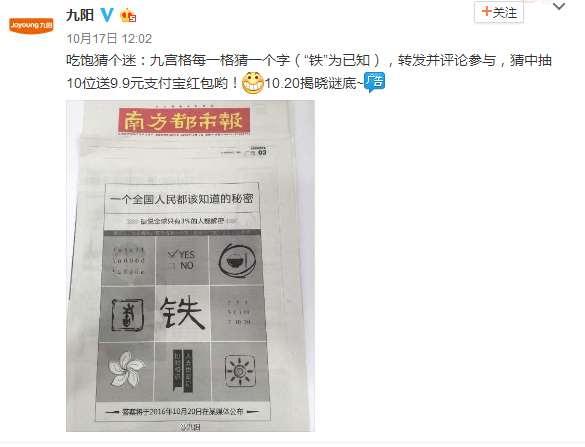Expand the post options chevron menu
The height and width of the screenshot is (447, 585).
click(559, 7)
